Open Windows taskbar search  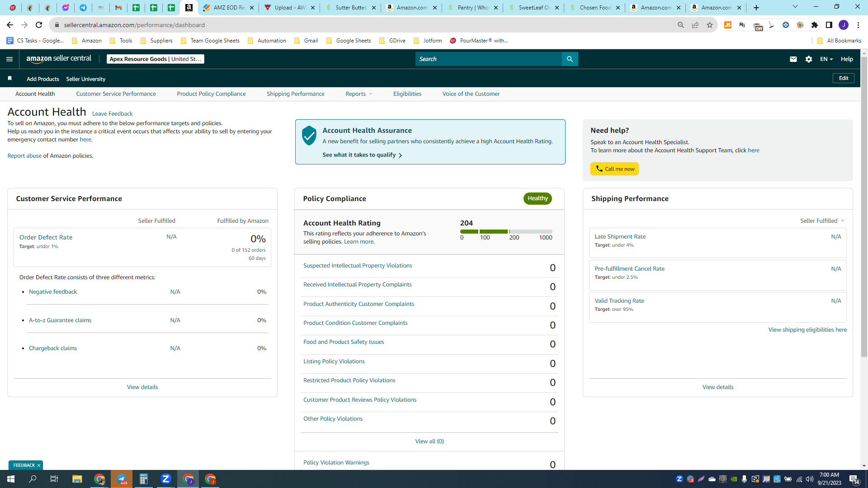click(x=33, y=479)
